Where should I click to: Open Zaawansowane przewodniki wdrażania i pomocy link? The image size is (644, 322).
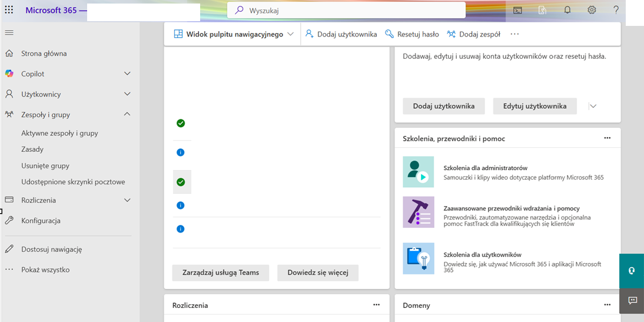(512, 208)
